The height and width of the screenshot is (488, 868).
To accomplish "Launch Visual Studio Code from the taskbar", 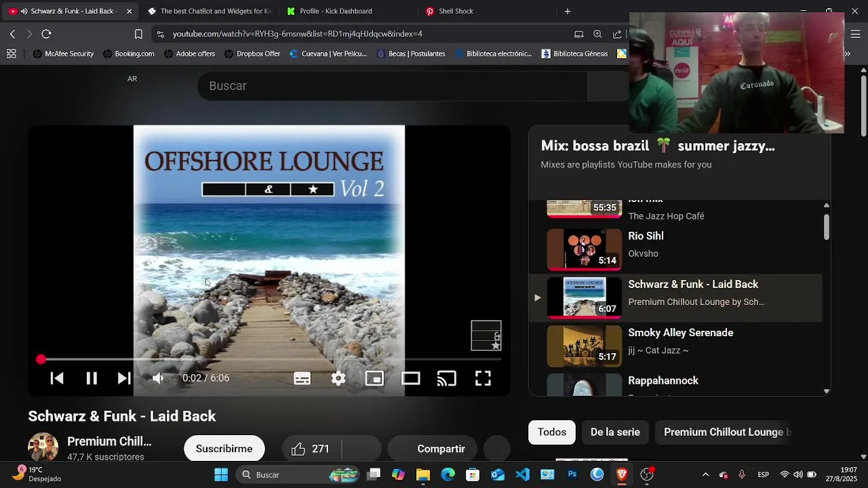I will pyautogui.click(x=522, y=474).
